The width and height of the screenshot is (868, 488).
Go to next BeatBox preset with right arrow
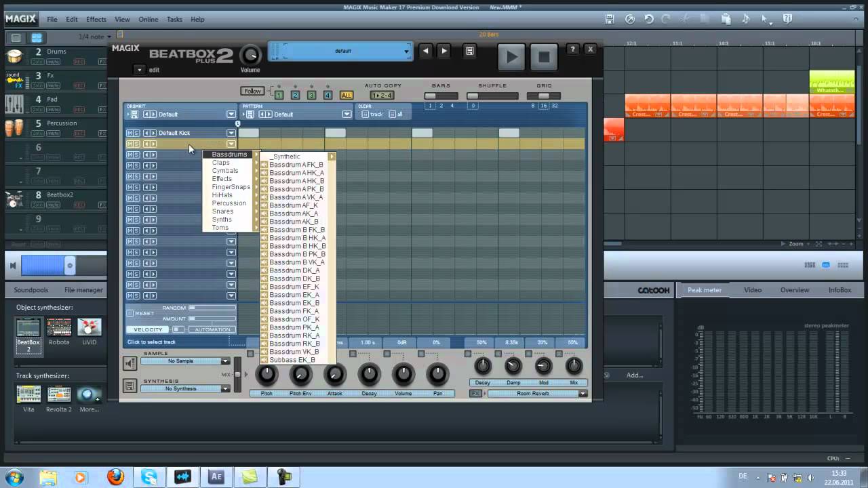click(444, 51)
